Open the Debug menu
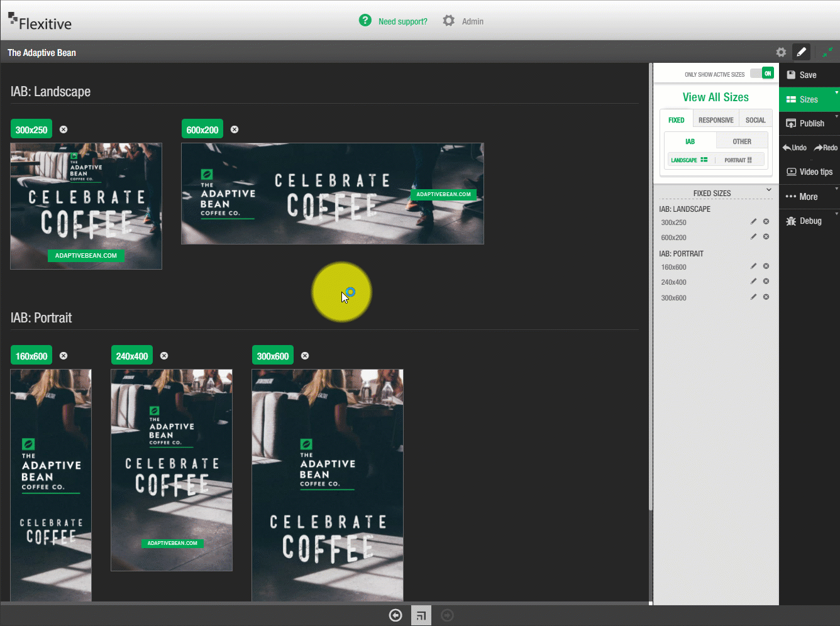This screenshot has height=626, width=840. (x=809, y=221)
